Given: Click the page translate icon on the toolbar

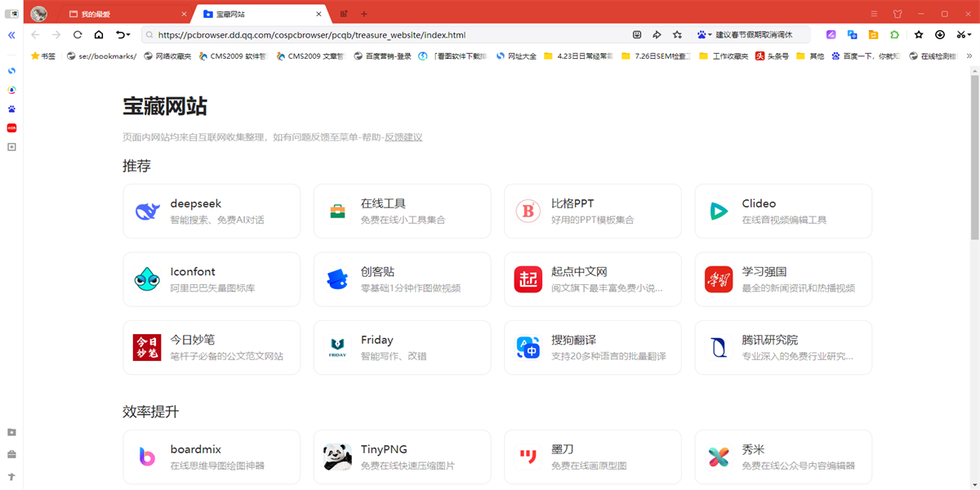Looking at the screenshot, I should click(852, 35).
